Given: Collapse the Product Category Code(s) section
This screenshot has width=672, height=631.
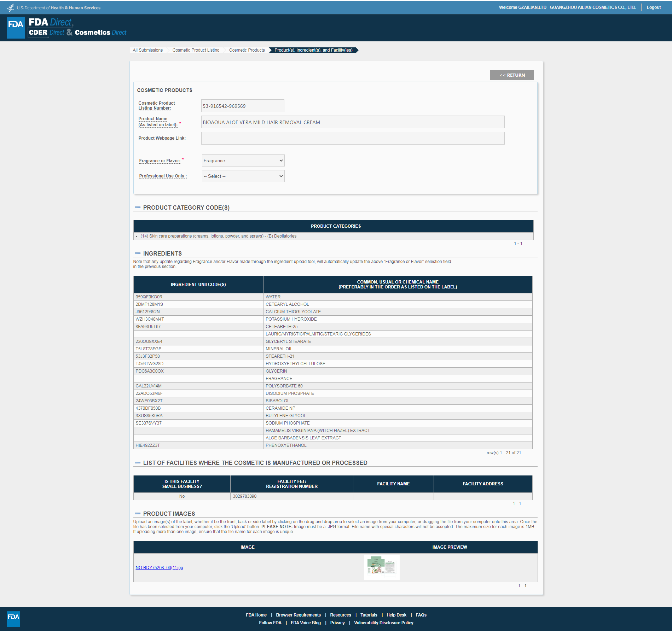Looking at the screenshot, I should (x=138, y=208).
